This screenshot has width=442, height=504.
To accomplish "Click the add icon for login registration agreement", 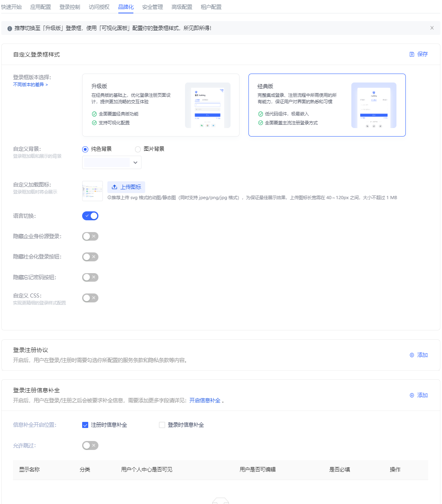I will [x=412, y=355].
